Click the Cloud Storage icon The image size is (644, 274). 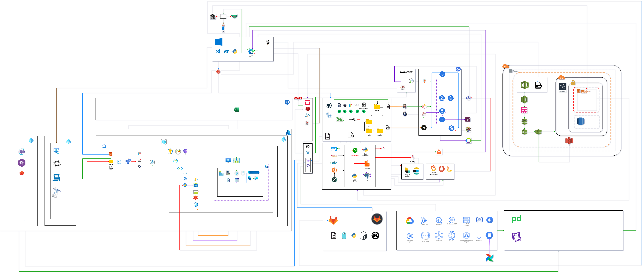(x=467, y=220)
